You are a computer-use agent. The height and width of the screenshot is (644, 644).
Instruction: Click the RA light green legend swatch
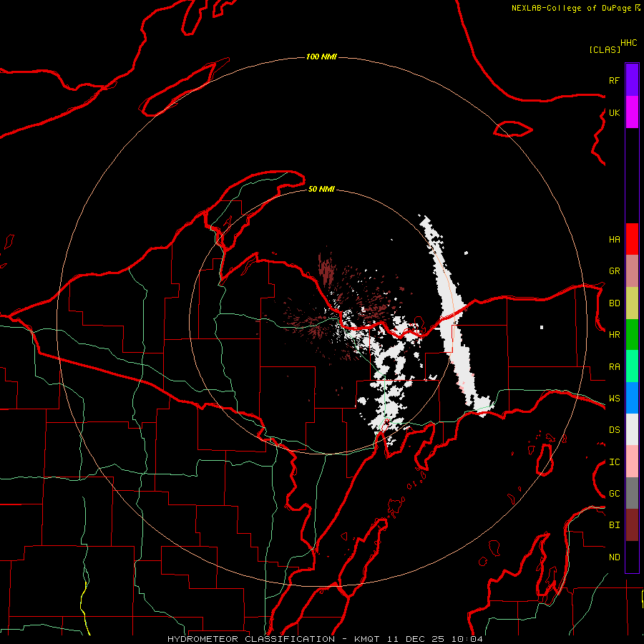click(632, 366)
